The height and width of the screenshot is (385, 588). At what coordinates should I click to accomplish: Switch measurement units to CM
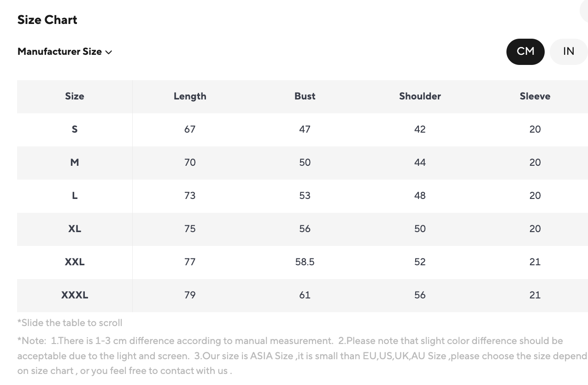click(x=525, y=52)
